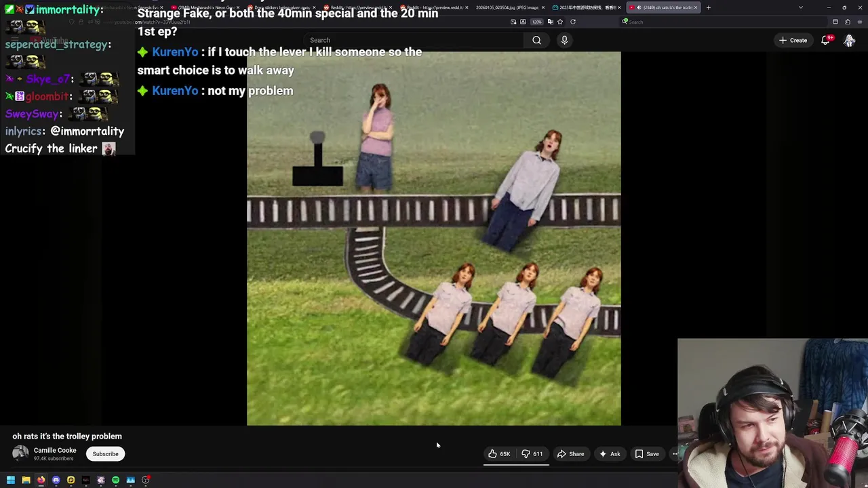Click the 'not my problem' chat message
This screenshot has height=488, width=868.
tap(250, 91)
